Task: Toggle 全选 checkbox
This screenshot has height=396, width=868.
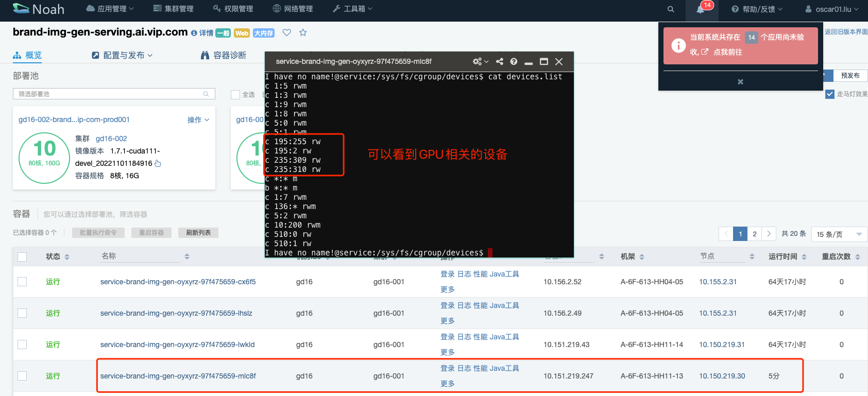Action: click(x=235, y=95)
